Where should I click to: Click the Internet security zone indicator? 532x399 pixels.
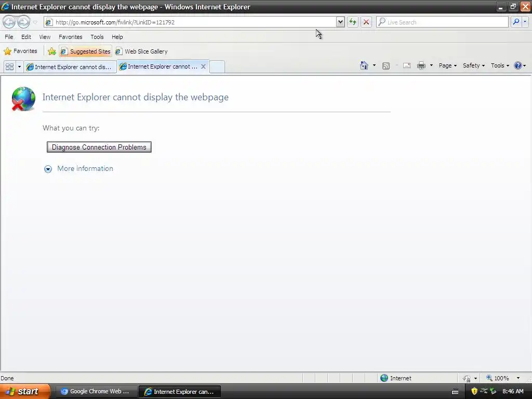396,378
